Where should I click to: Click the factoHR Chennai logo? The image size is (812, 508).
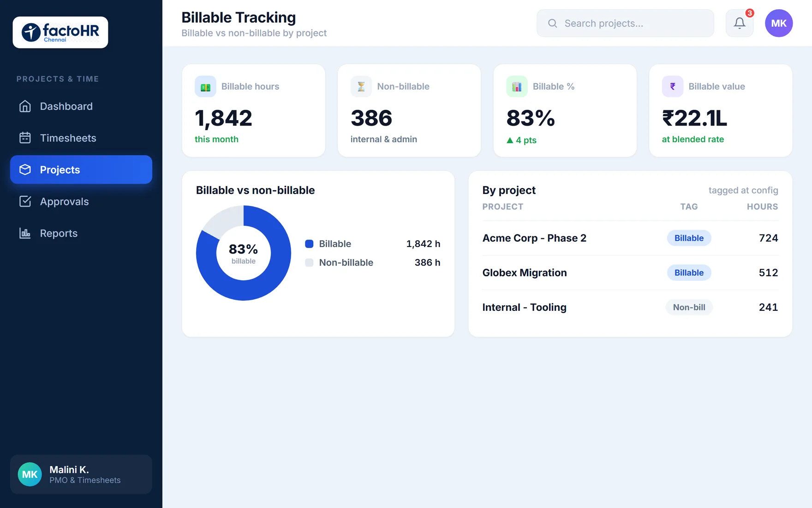pos(60,32)
